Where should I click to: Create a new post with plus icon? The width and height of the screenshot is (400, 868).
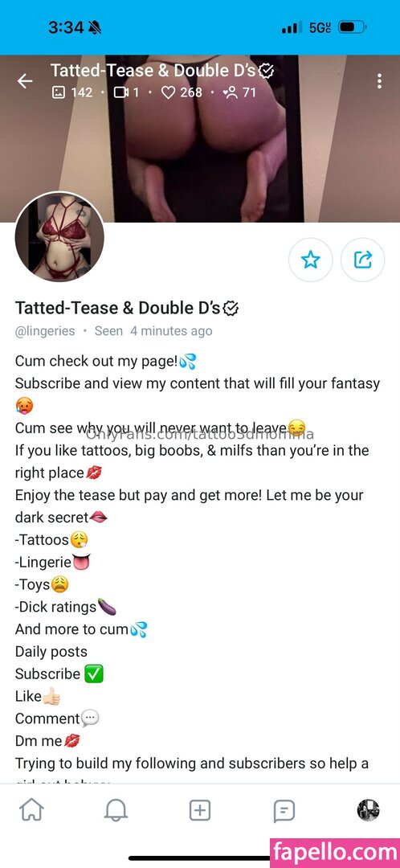click(200, 811)
